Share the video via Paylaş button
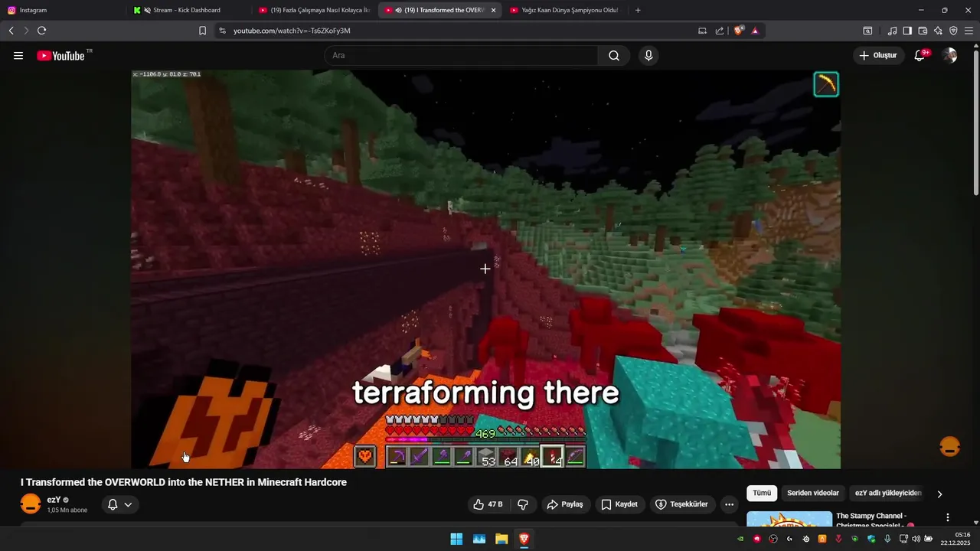The image size is (980, 551). [564, 504]
